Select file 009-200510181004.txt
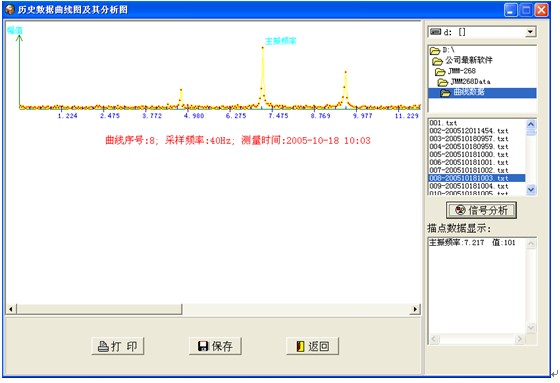This screenshot has height=383, width=560. point(469,186)
